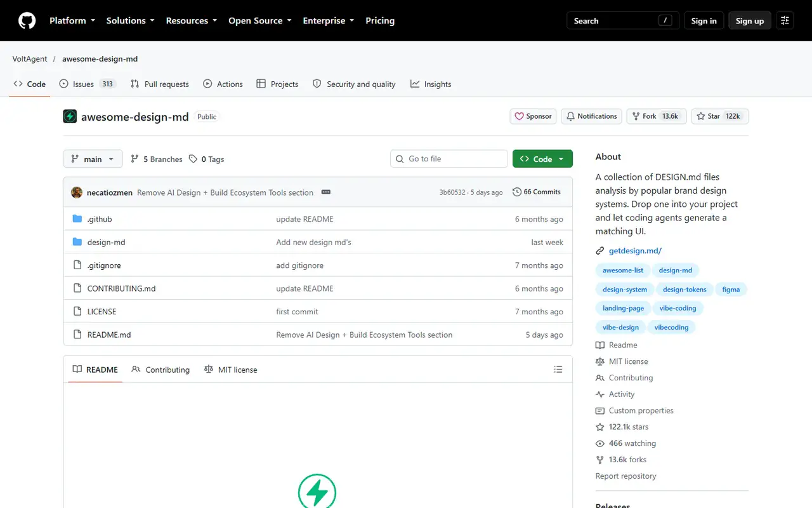Go to the Actions tab
This screenshot has height=508, width=812.
coord(223,84)
